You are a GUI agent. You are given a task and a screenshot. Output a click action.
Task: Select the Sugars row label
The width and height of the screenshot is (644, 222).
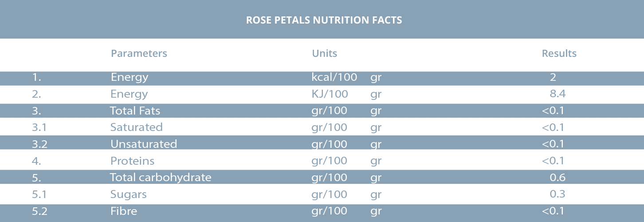click(129, 194)
